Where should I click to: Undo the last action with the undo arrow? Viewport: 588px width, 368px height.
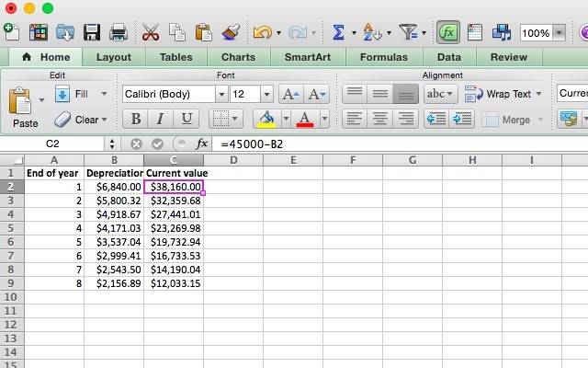click(x=263, y=32)
